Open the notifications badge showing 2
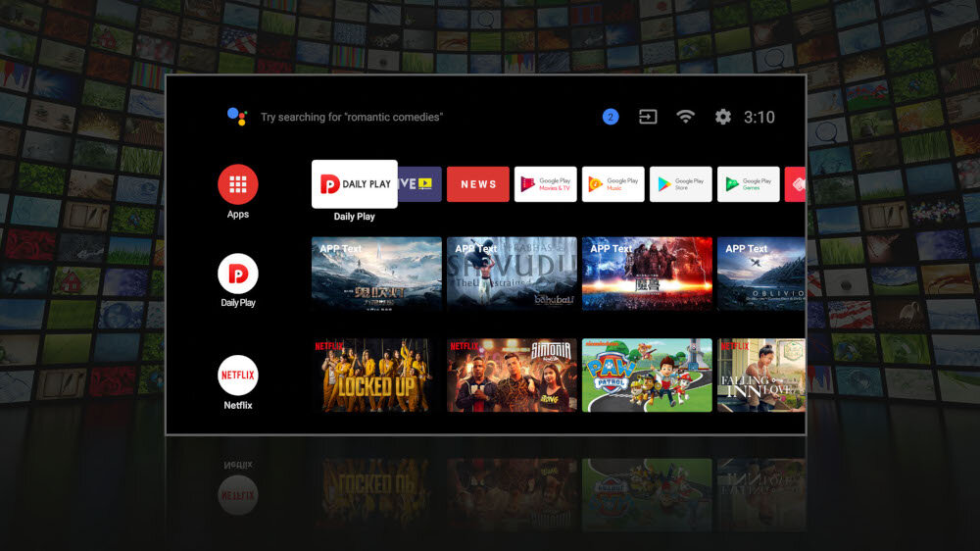 pyautogui.click(x=611, y=117)
